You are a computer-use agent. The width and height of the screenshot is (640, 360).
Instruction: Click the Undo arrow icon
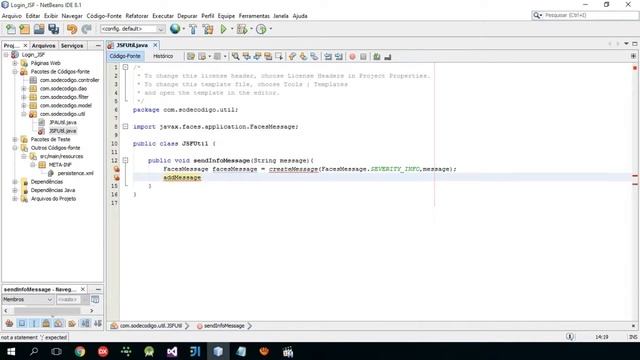(72, 29)
